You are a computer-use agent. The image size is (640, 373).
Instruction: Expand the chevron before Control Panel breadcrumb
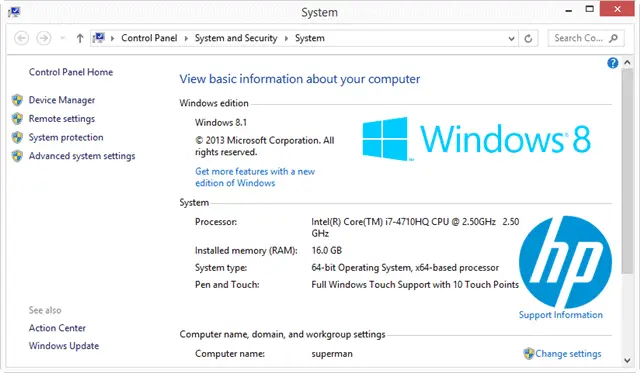[x=112, y=38]
